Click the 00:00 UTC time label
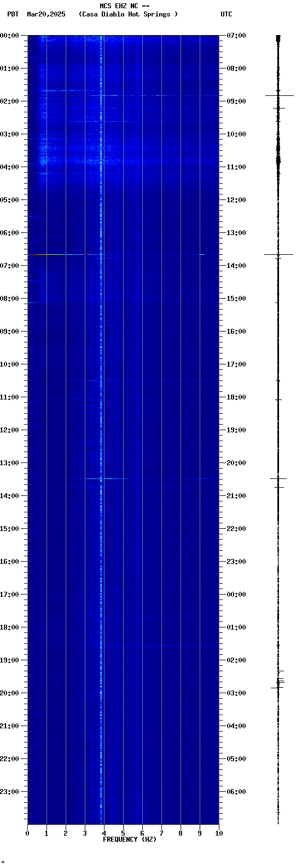302x868 pixels. (x=236, y=594)
